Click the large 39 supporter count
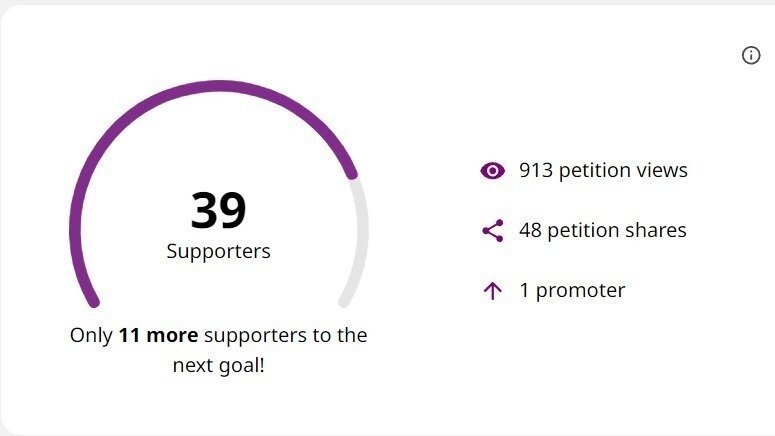Screen dimensions: 775x436 218,210
